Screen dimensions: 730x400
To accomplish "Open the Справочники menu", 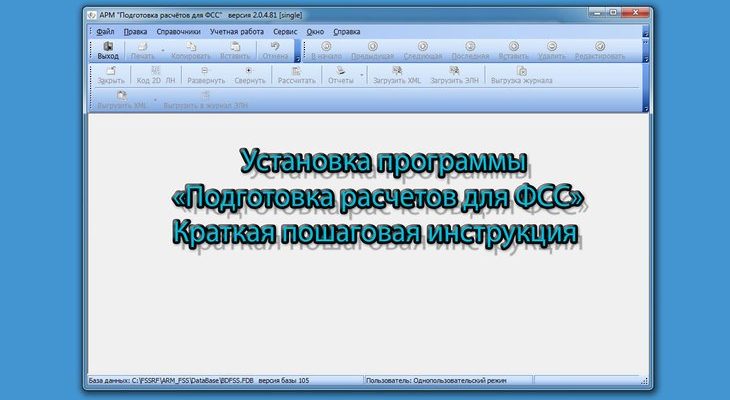I will pyautogui.click(x=178, y=32).
